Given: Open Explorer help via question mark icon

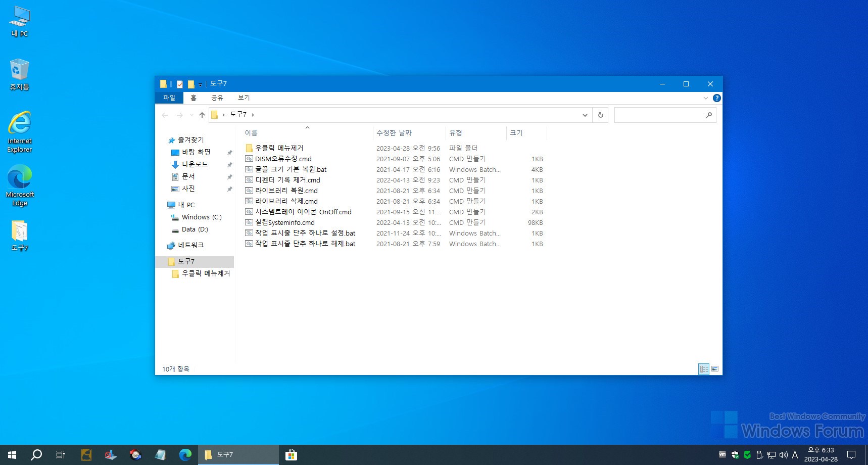Looking at the screenshot, I should tap(716, 98).
